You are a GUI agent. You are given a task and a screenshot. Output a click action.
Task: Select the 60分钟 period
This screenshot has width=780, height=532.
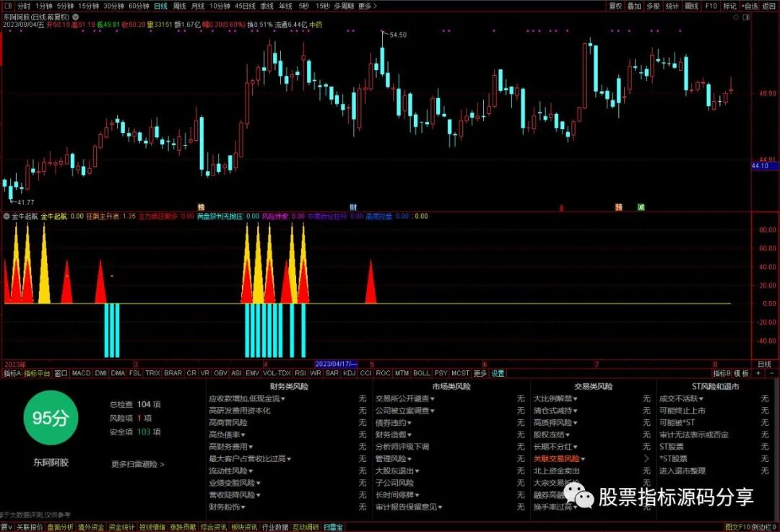pos(138,6)
